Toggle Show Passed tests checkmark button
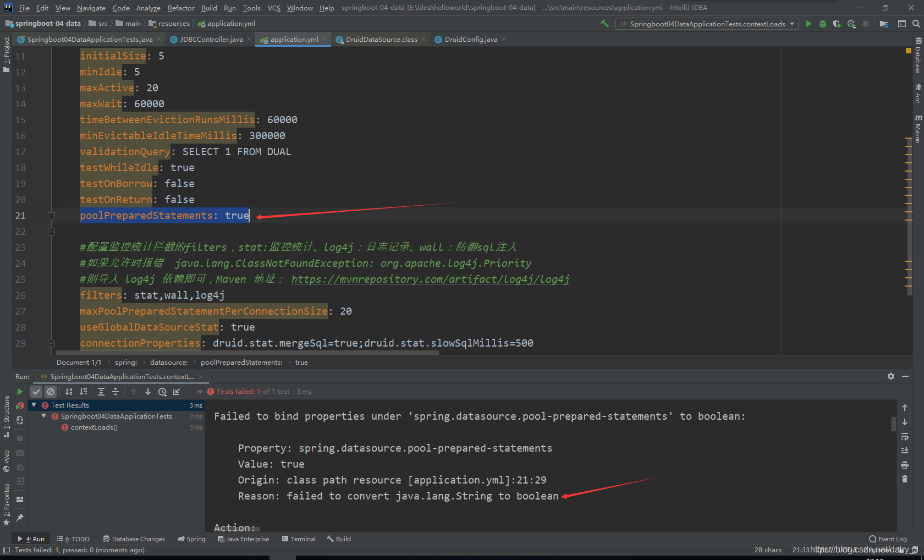Viewport: 924px width, 560px height. point(36,392)
